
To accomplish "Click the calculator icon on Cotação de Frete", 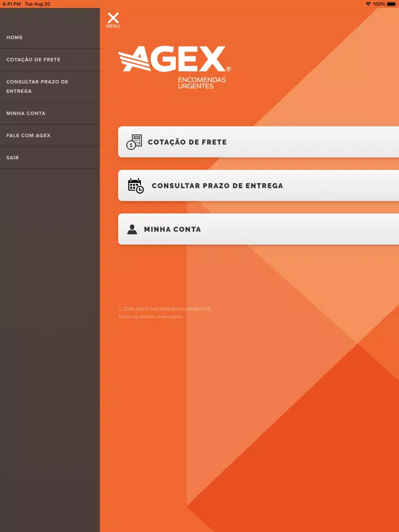I will [x=134, y=142].
